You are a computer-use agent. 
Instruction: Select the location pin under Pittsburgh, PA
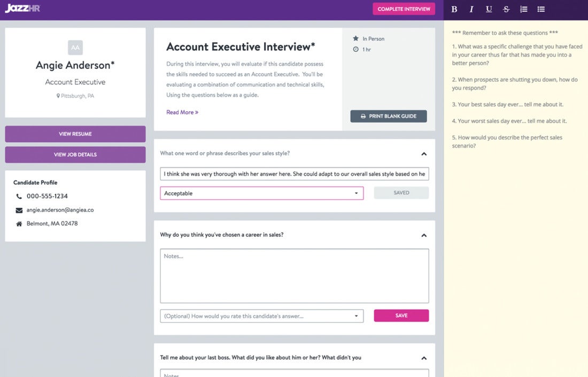pyautogui.click(x=59, y=96)
